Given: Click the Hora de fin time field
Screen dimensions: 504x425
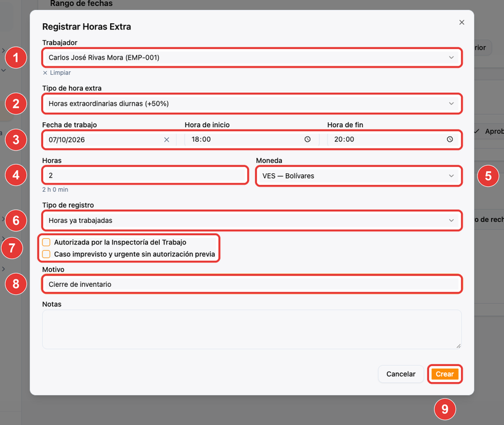Looking at the screenshot, I should pos(395,139).
